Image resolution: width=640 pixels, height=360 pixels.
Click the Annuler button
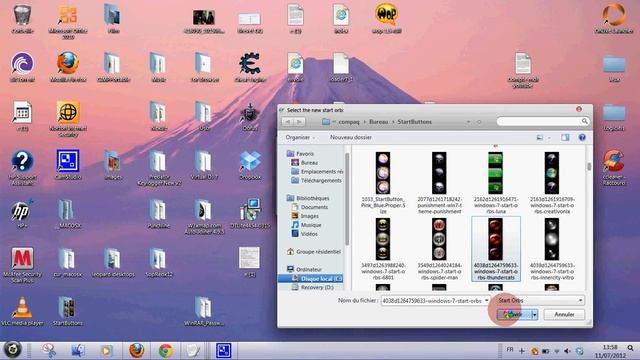click(564, 314)
